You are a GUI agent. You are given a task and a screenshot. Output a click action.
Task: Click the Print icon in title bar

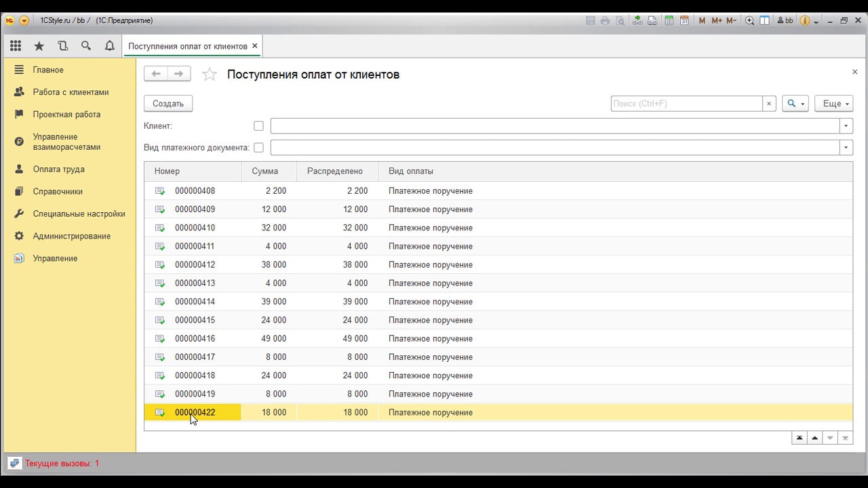[x=605, y=21]
